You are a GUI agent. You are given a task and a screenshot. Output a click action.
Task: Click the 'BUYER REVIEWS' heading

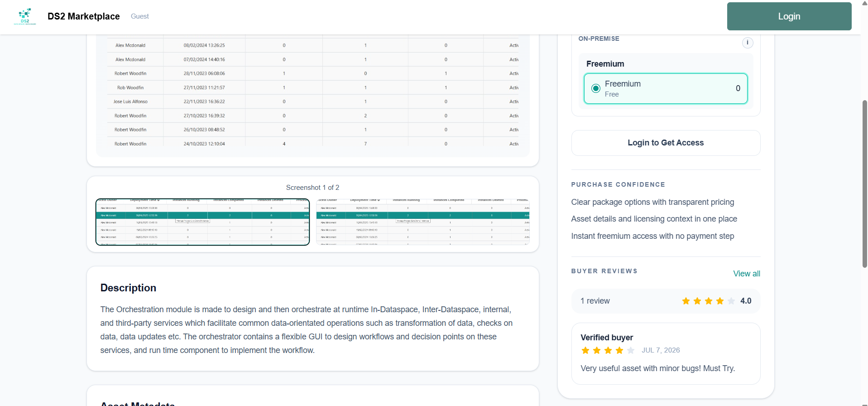click(x=604, y=271)
